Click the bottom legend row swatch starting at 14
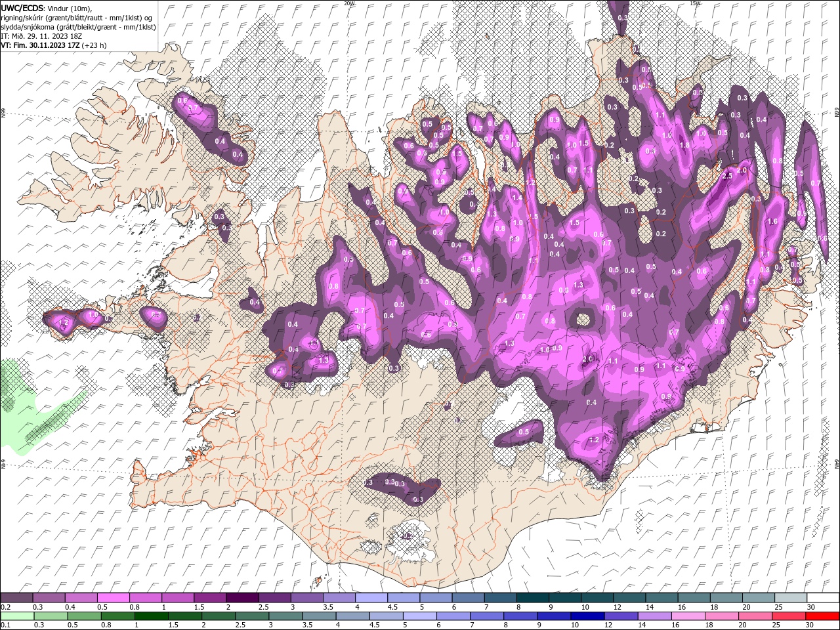Image resolution: width=840 pixels, height=630 pixels. point(654,616)
